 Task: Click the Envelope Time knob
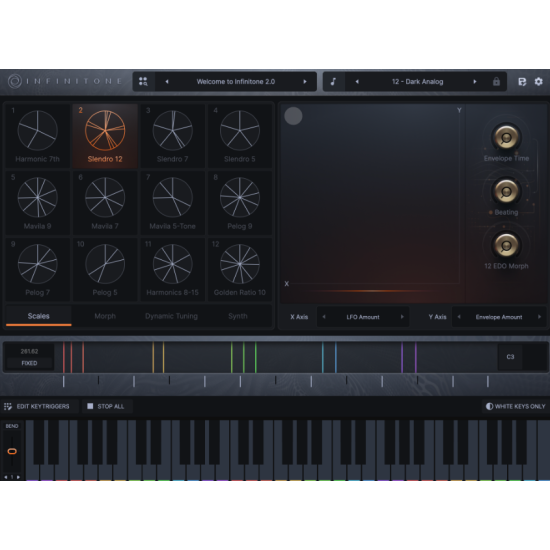coord(506,138)
